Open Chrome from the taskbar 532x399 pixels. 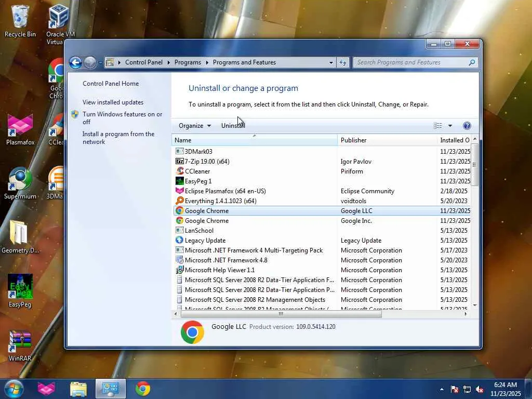(143, 389)
